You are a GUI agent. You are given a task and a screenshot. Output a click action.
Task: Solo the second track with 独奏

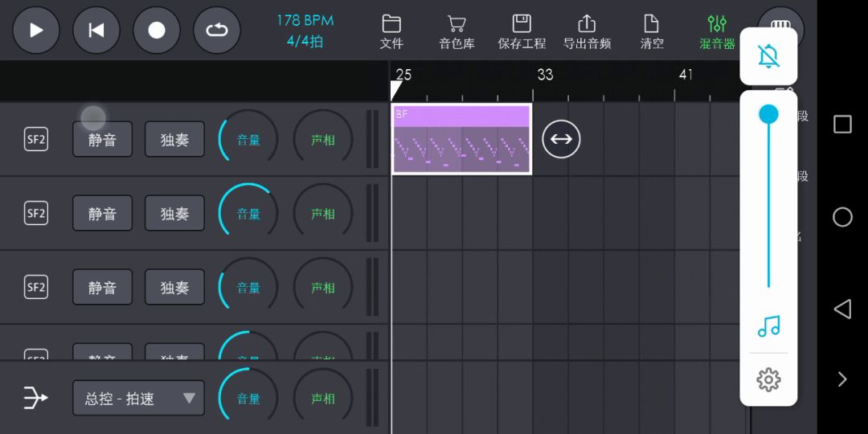point(174,214)
